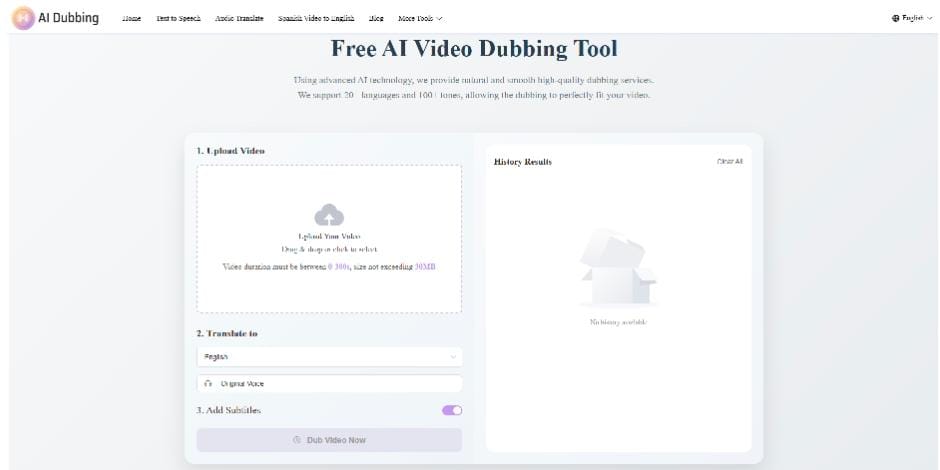Click the headphone icon beside Original Voice
Image resolution: width=940 pixels, height=470 pixels.
coord(208,383)
